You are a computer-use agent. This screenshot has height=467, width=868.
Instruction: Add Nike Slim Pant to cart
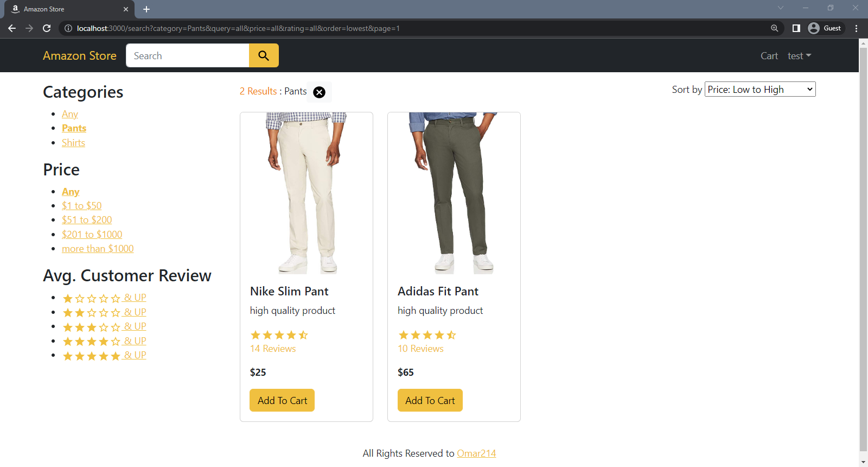[x=282, y=400]
